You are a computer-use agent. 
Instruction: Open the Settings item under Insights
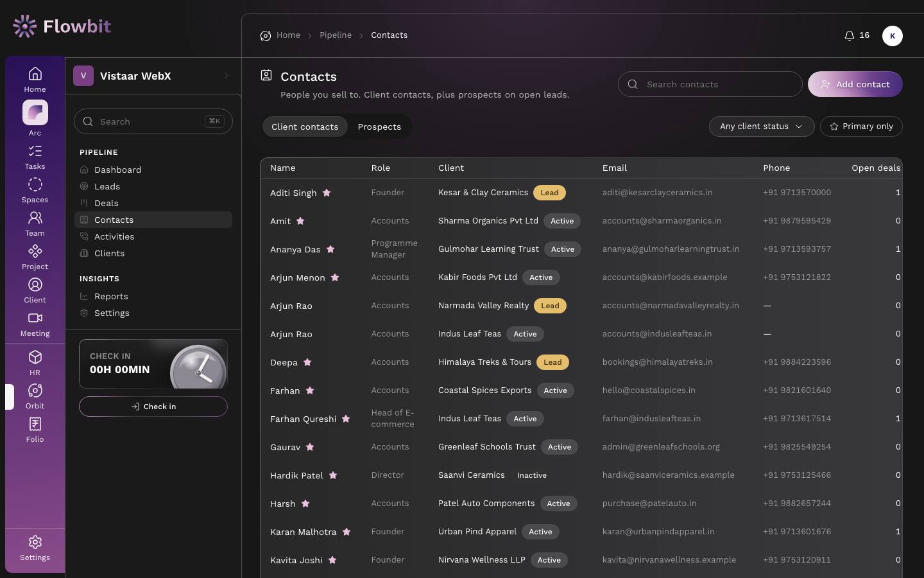pos(153,313)
